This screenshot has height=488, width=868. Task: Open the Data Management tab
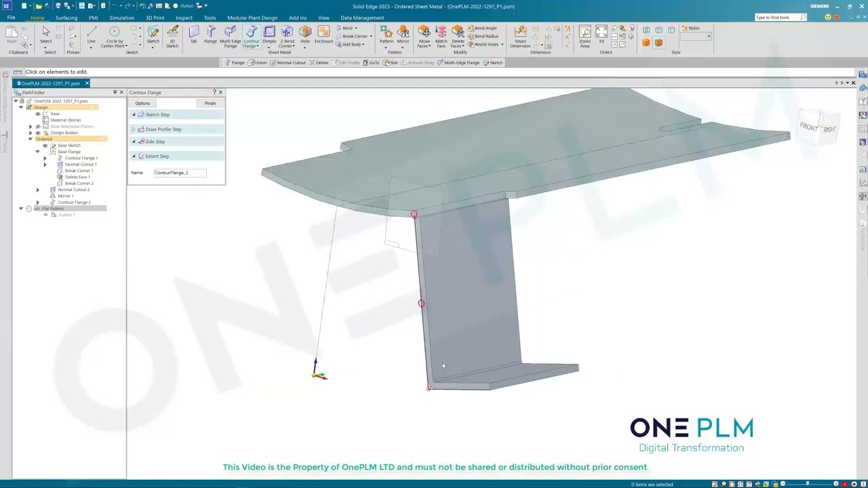pos(362,18)
